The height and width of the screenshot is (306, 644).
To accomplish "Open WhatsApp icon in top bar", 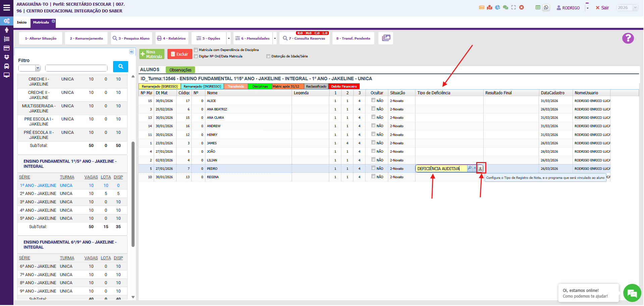I will pos(546,7).
